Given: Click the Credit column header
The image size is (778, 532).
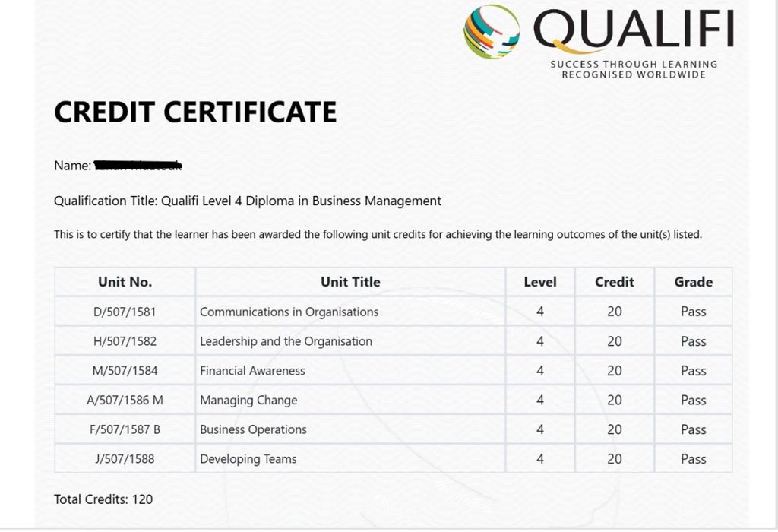Looking at the screenshot, I should click(615, 282).
